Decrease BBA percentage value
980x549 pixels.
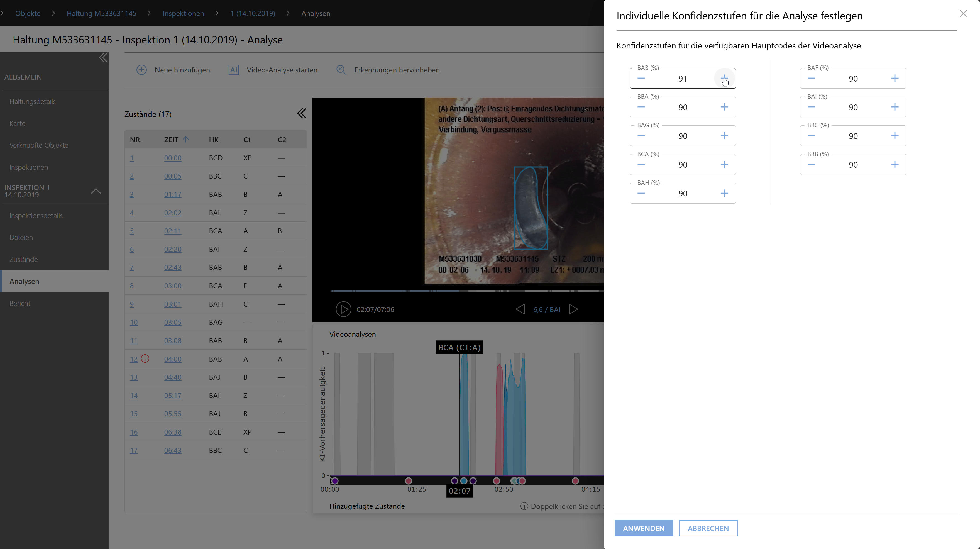click(x=641, y=107)
